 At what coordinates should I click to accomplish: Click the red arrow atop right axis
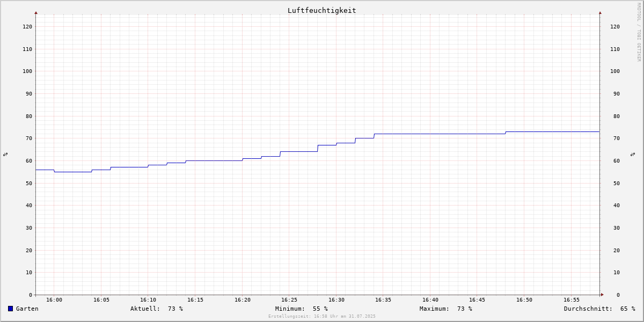[x=600, y=12]
